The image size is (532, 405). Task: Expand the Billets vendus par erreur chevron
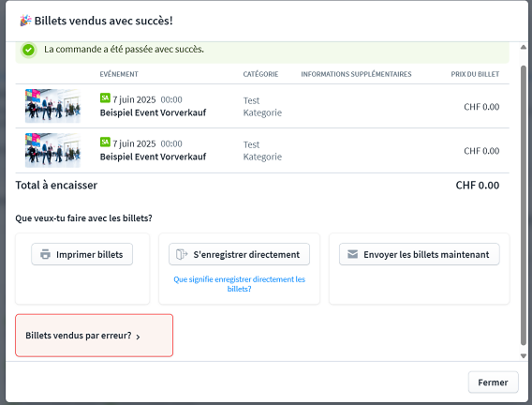138,337
